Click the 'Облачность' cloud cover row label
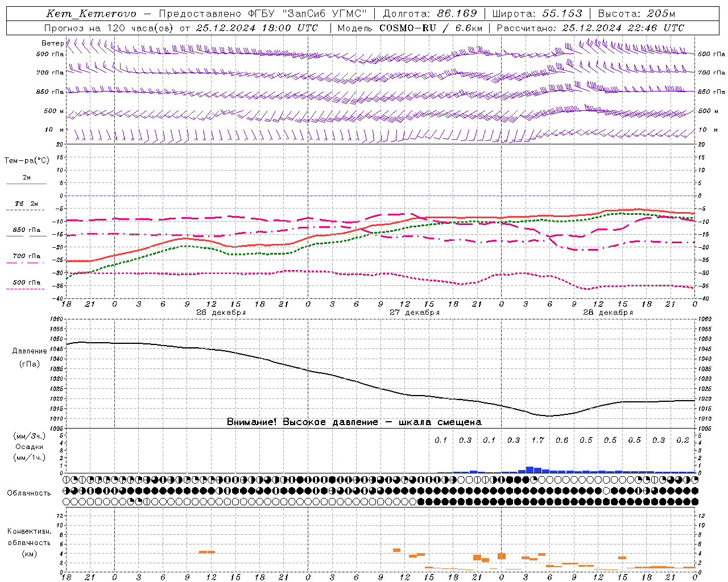 [x=29, y=493]
